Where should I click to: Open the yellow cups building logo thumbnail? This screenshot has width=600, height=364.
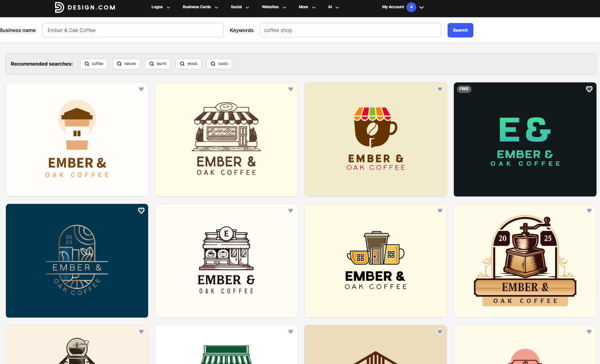(376, 261)
